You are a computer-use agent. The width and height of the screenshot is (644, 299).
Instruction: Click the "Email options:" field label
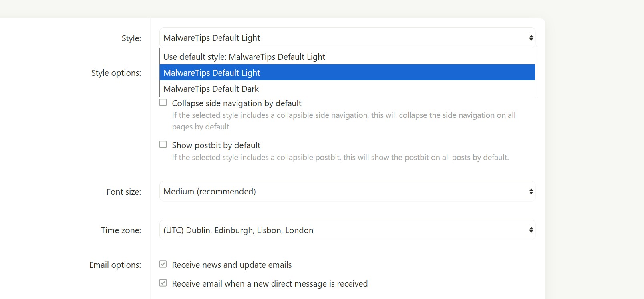click(115, 265)
